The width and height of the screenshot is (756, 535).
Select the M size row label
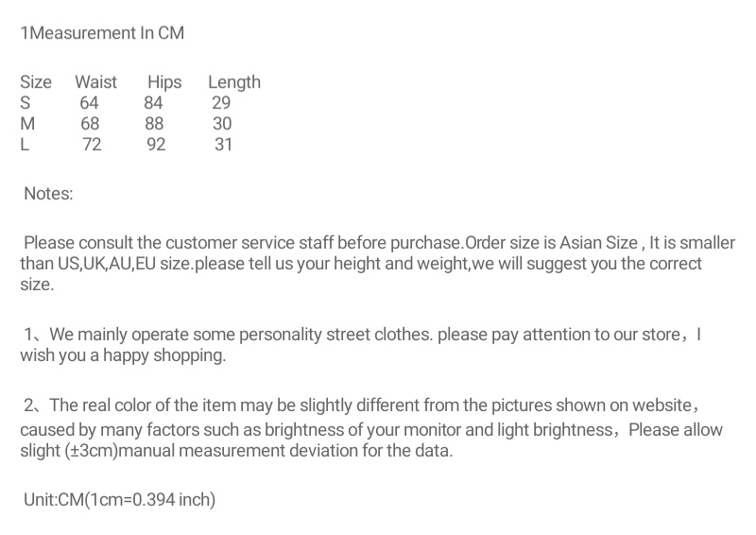coord(27,124)
